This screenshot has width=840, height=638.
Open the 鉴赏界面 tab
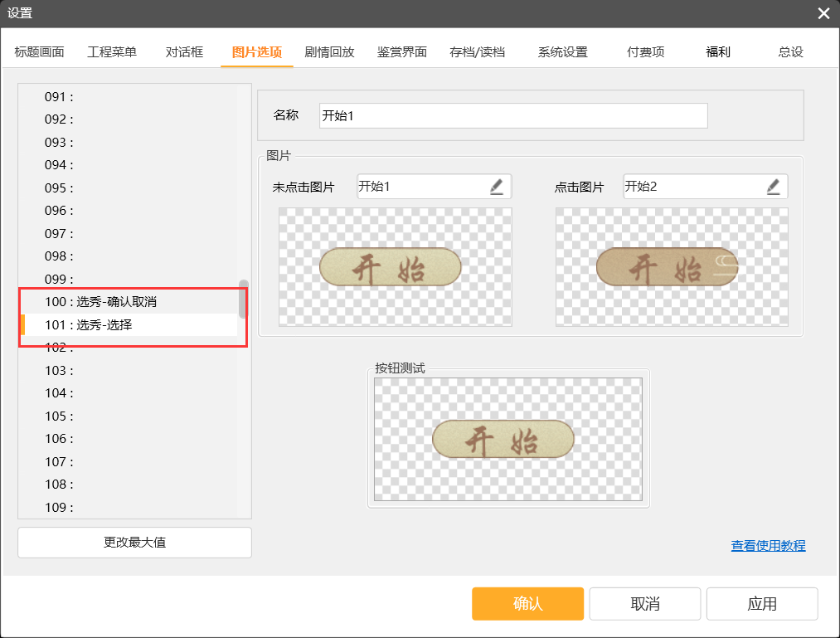(x=401, y=51)
